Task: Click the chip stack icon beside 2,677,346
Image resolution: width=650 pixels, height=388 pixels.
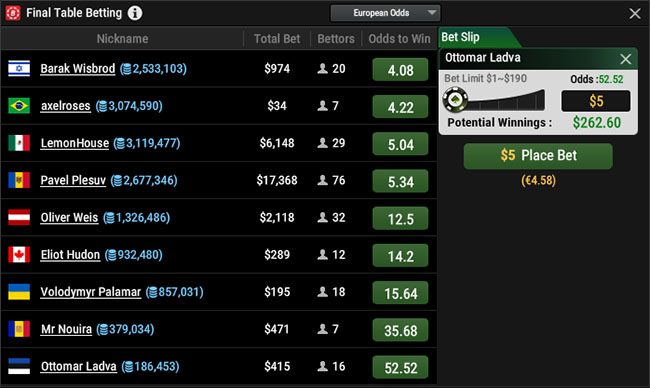Action: click(117, 181)
